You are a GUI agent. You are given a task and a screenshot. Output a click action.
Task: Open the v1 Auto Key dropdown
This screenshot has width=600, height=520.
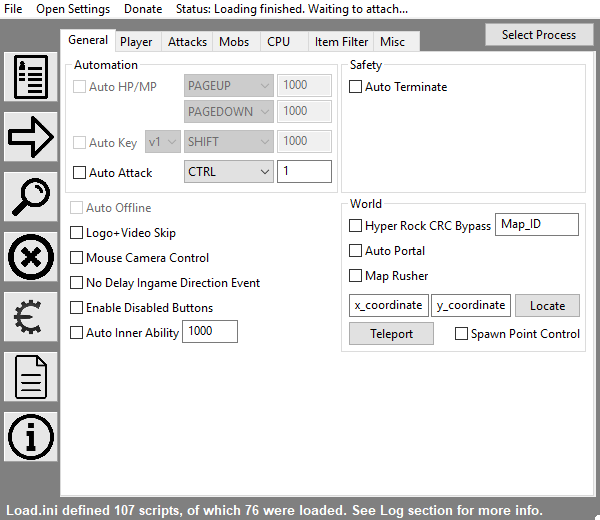(163, 142)
